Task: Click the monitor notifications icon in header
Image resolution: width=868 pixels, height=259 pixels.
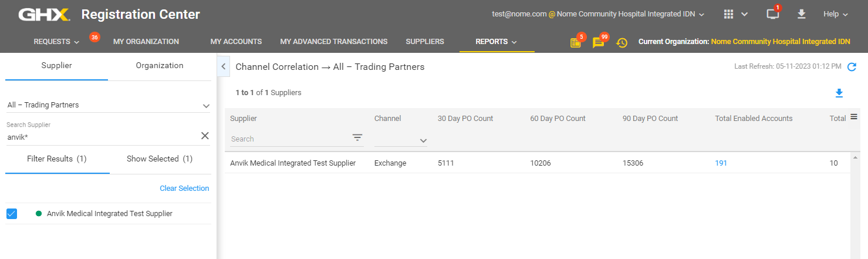Action: click(x=773, y=14)
